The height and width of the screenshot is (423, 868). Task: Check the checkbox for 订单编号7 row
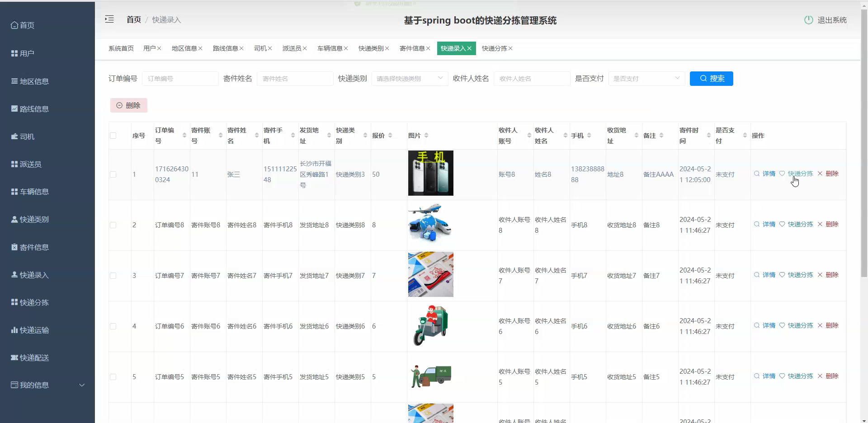click(113, 276)
